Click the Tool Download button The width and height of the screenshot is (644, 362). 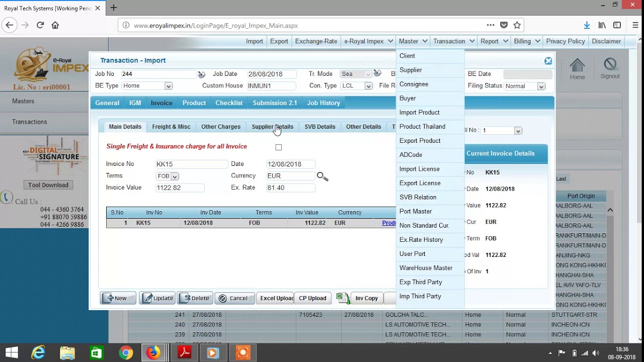coord(48,185)
